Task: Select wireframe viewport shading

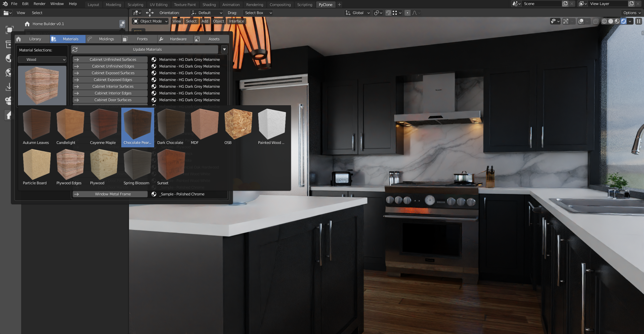Action: tap(604, 21)
